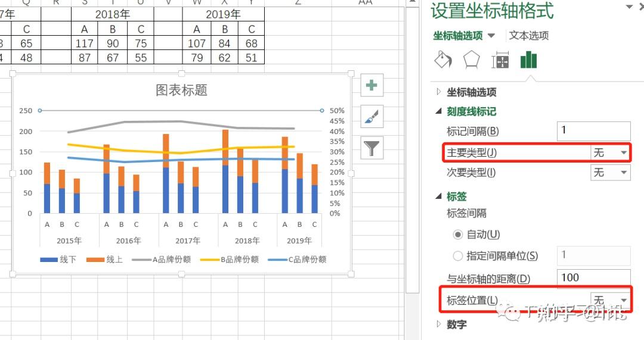Viewport: 644px width, 340px height.
Task: Click the 50% secondary axis label
Action: point(337,111)
